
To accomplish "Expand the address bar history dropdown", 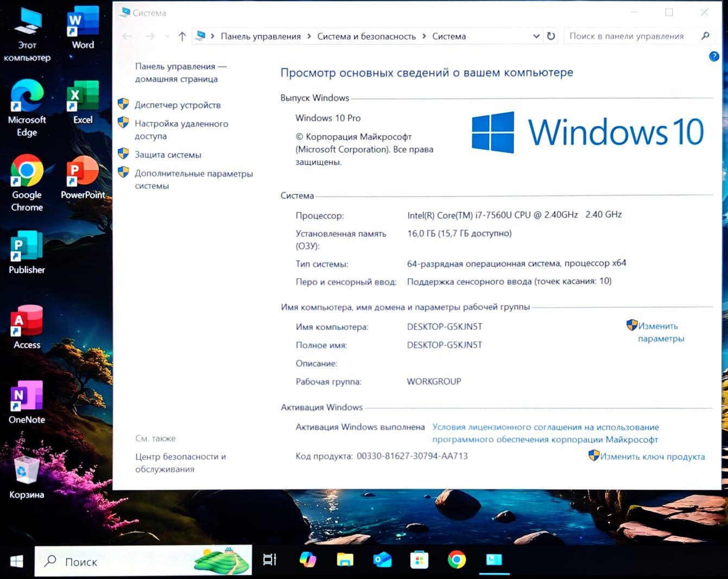I will click(x=536, y=36).
